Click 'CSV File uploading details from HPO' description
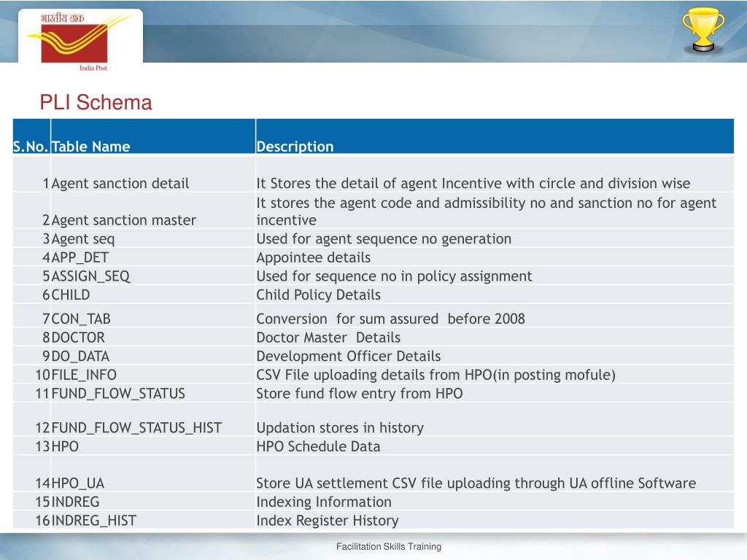This screenshot has height=560, width=747. click(436, 375)
